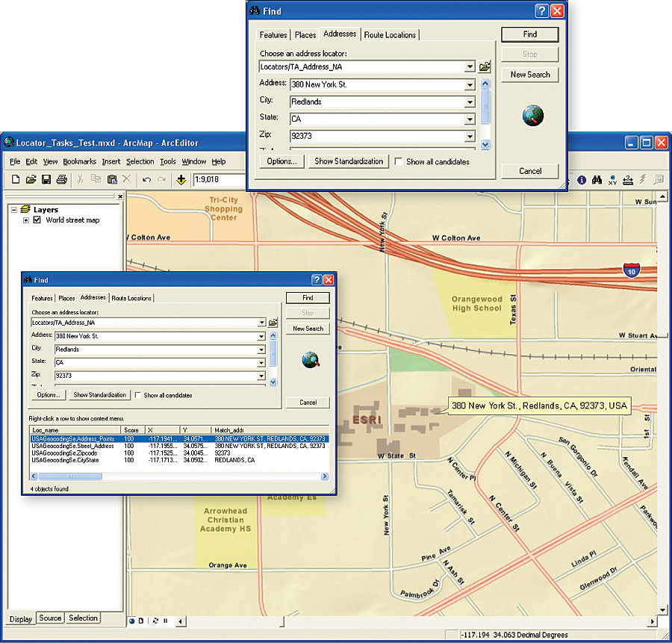The height and width of the screenshot is (643, 672).
Task: Click New Search in top Find dialog
Action: pos(529,75)
